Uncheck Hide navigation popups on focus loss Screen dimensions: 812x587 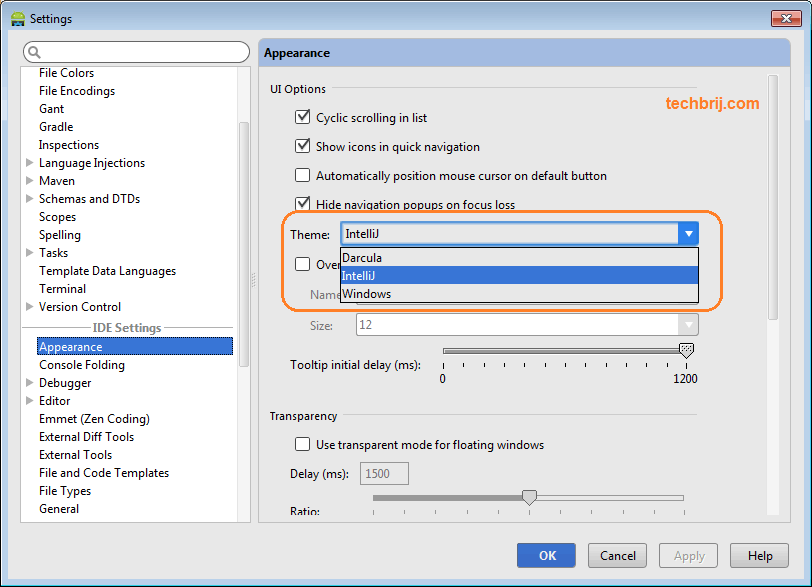302,204
